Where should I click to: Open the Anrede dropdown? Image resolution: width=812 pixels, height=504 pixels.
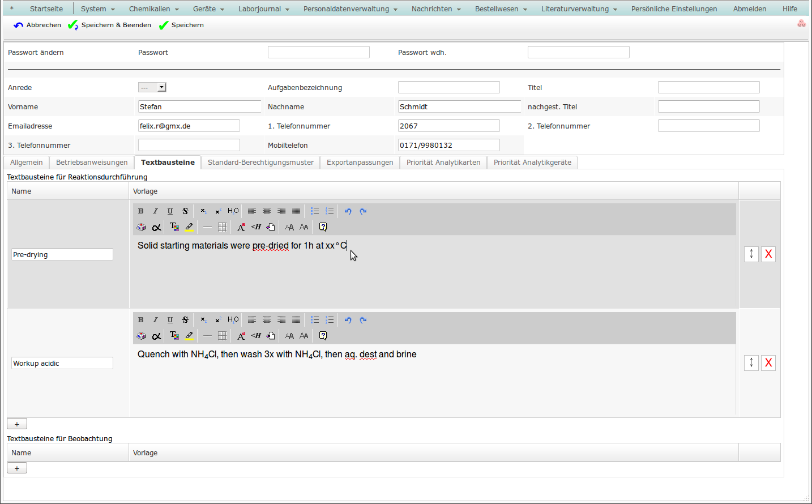pyautogui.click(x=152, y=87)
